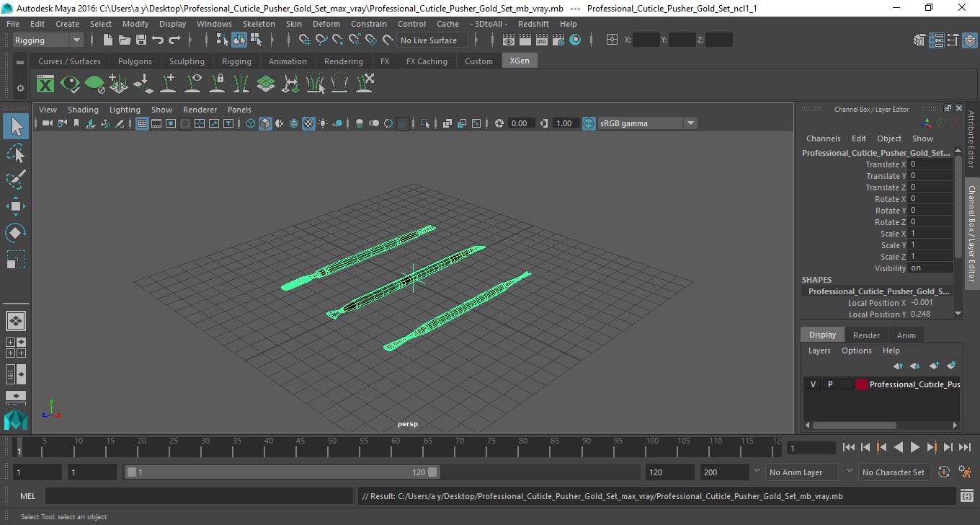Open the Skeleton menu

point(259,24)
